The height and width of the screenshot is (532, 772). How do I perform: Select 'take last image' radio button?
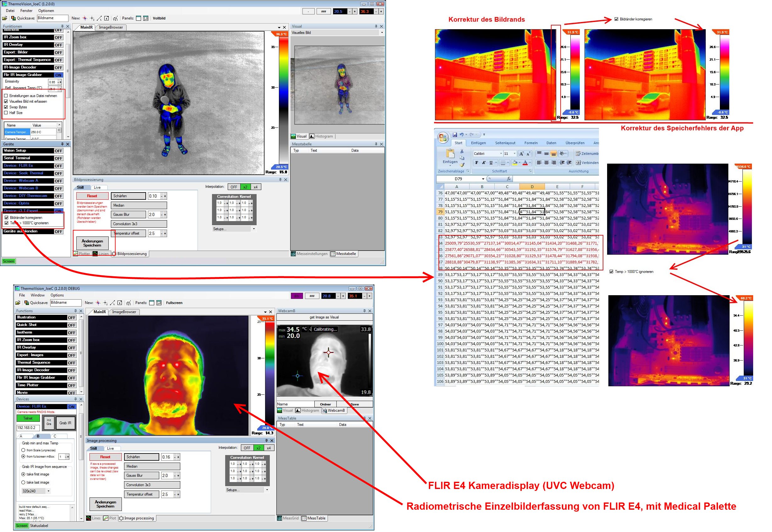tap(23, 483)
